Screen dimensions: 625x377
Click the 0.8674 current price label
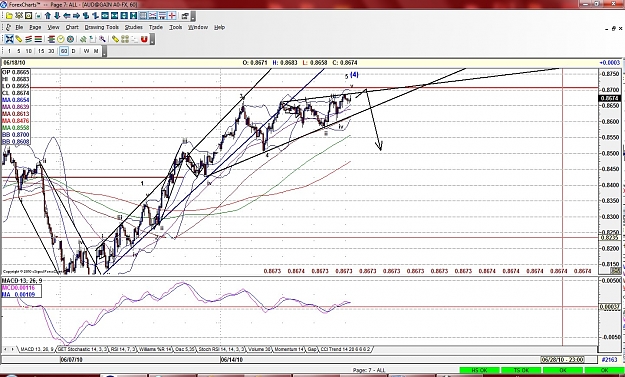(609, 98)
